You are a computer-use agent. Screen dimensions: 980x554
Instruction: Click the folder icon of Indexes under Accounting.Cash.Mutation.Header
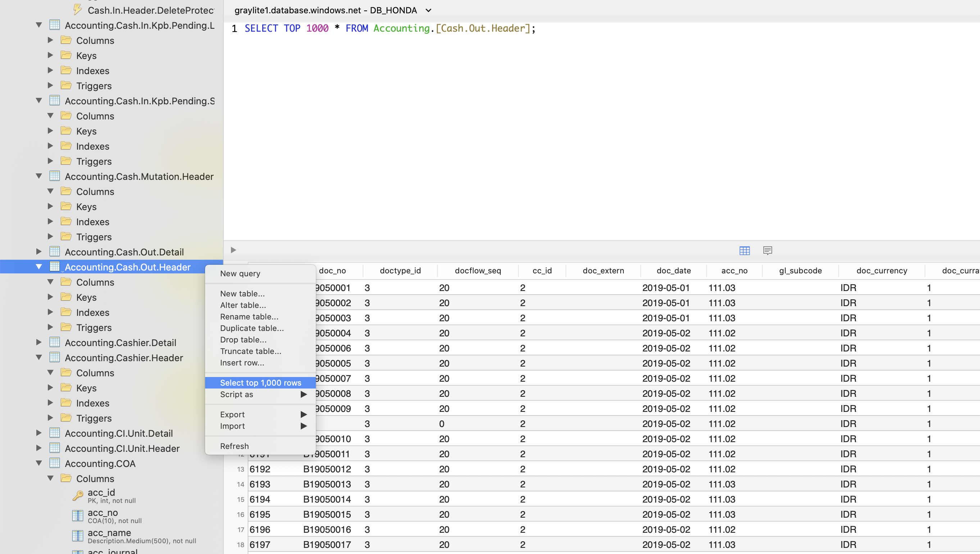pos(66,222)
